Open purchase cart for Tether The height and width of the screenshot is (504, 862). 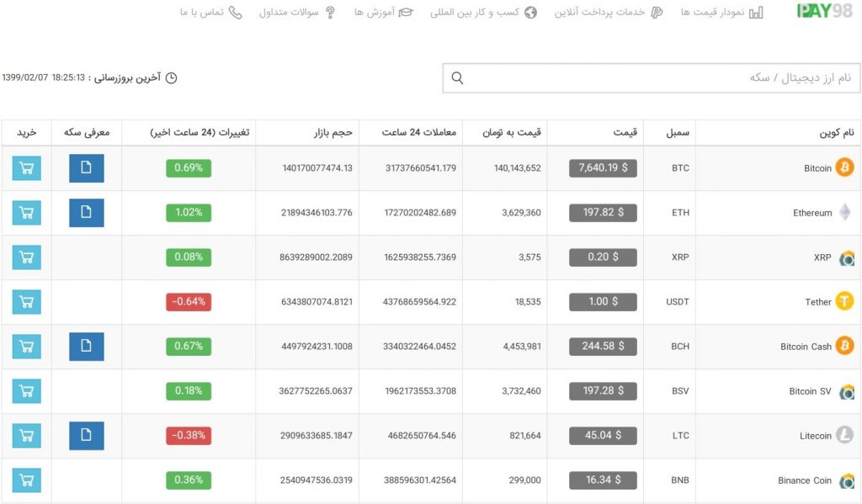pos(26,302)
